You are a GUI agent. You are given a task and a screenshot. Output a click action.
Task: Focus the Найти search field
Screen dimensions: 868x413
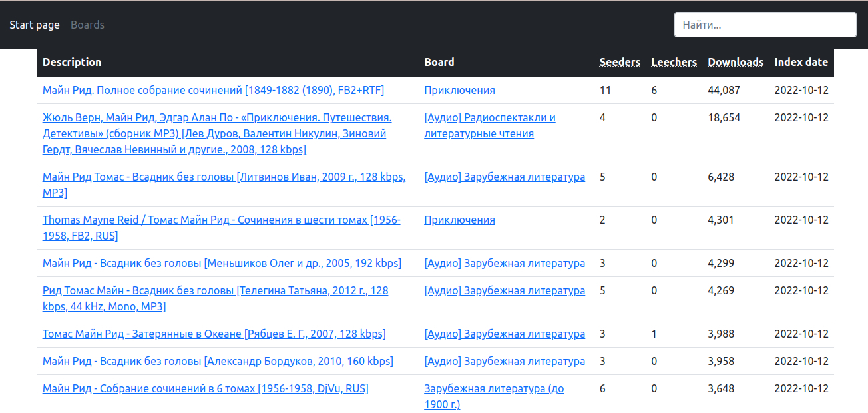click(765, 25)
